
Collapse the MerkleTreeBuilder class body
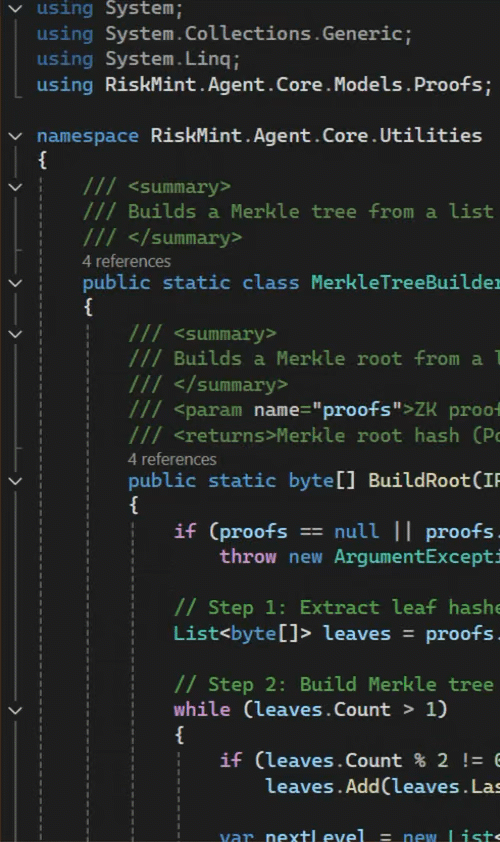click(x=16, y=283)
